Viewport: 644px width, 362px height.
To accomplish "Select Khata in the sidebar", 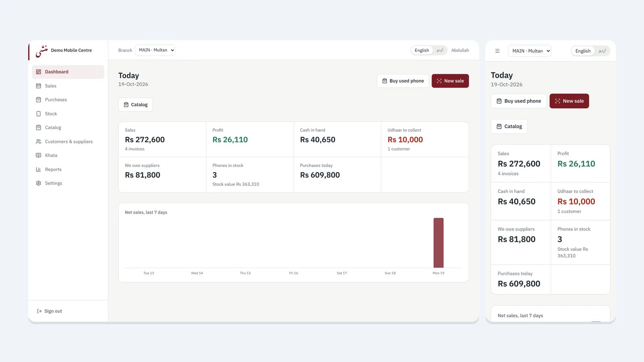I will coord(68,155).
